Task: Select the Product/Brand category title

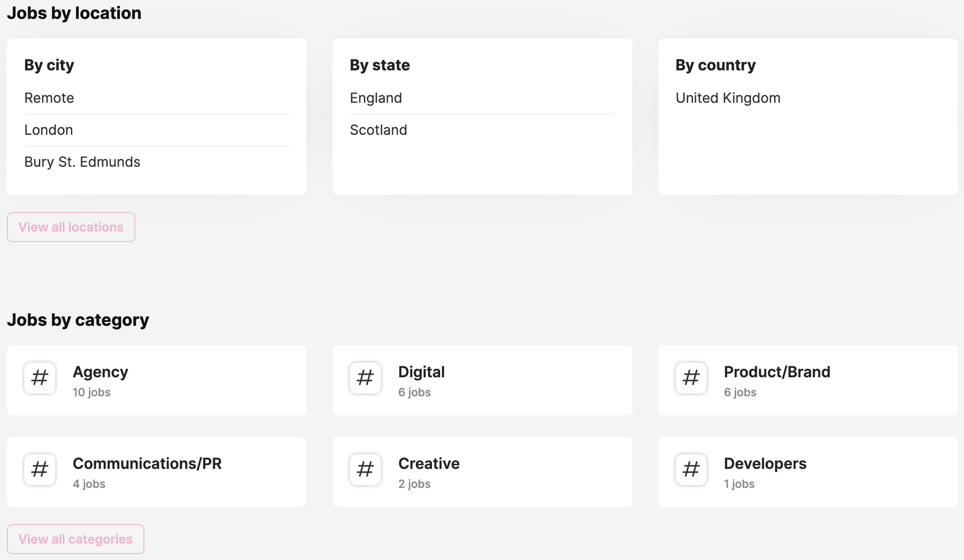Action: pos(777,372)
